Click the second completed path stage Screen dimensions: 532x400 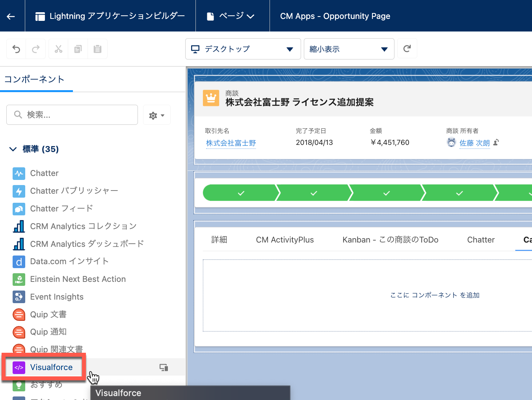point(314,193)
